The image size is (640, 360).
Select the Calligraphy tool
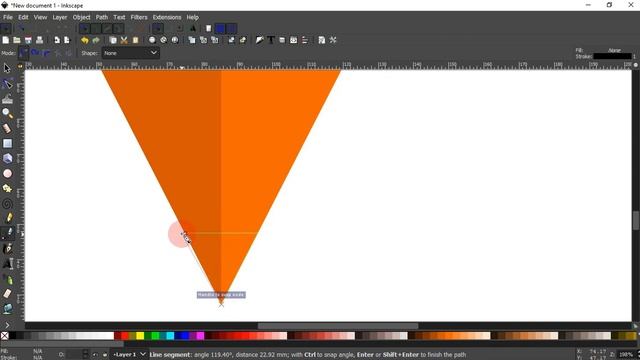click(x=7, y=248)
